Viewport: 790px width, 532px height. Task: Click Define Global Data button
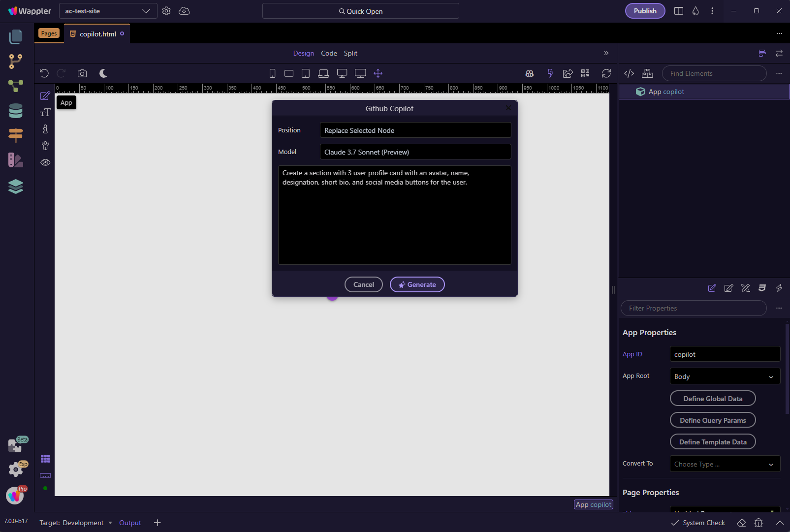[713, 399]
